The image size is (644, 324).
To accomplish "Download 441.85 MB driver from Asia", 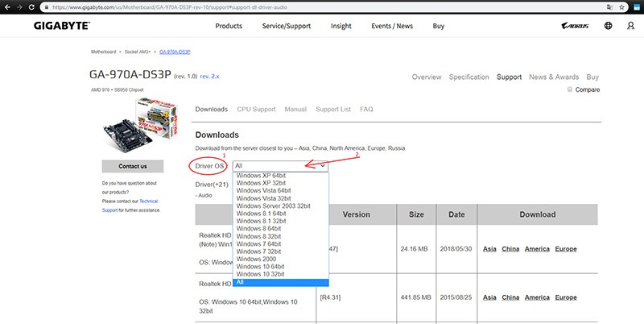I will tap(489, 297).
